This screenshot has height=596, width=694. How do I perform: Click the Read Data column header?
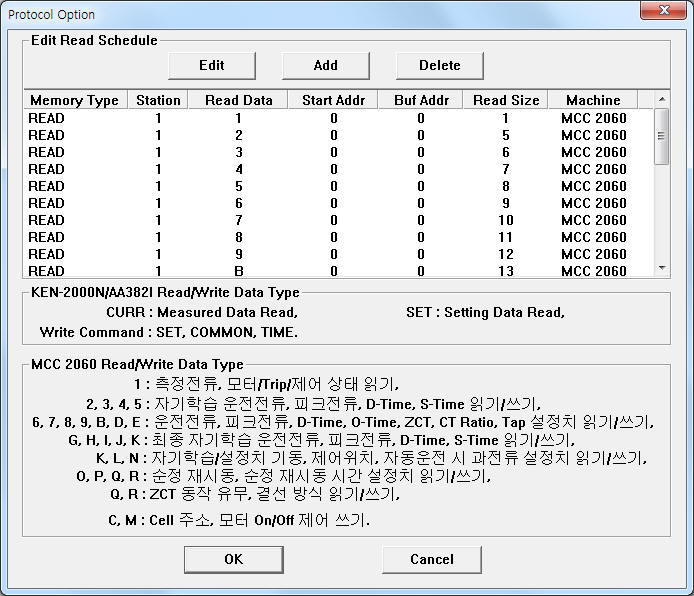click(x=239, y=100)
